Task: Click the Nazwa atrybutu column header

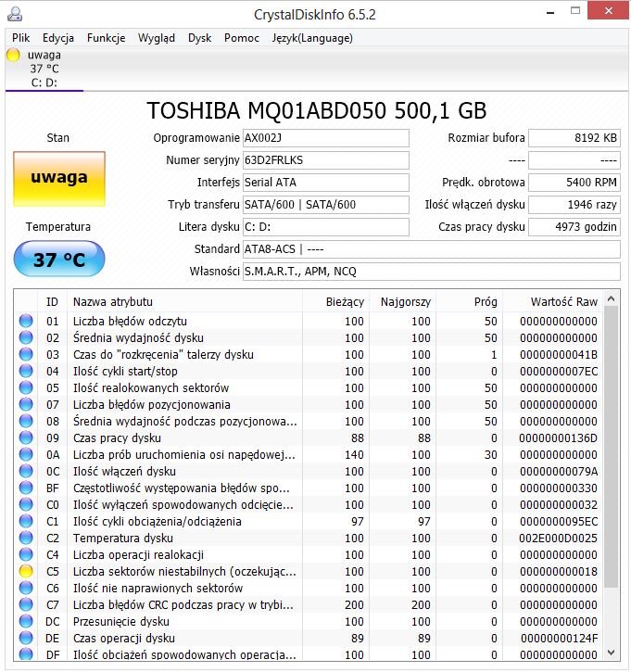Action: pos(184,302)
